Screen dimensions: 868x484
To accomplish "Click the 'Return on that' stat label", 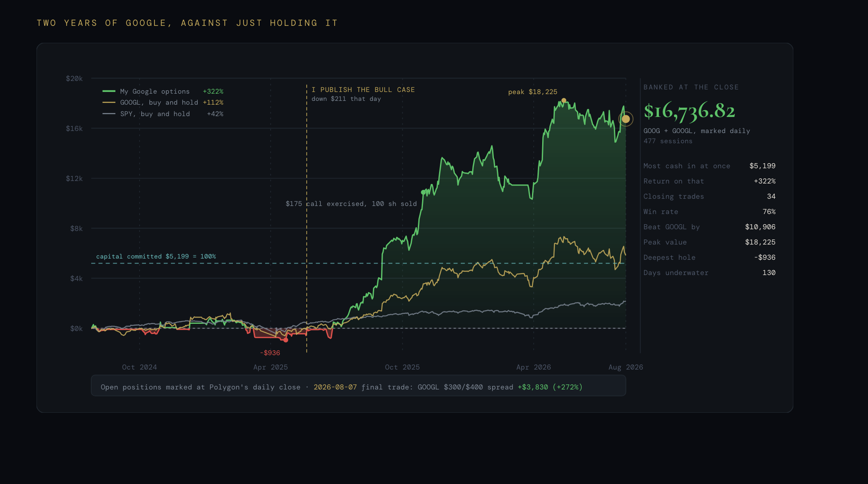I will click(x=674, y=181).
